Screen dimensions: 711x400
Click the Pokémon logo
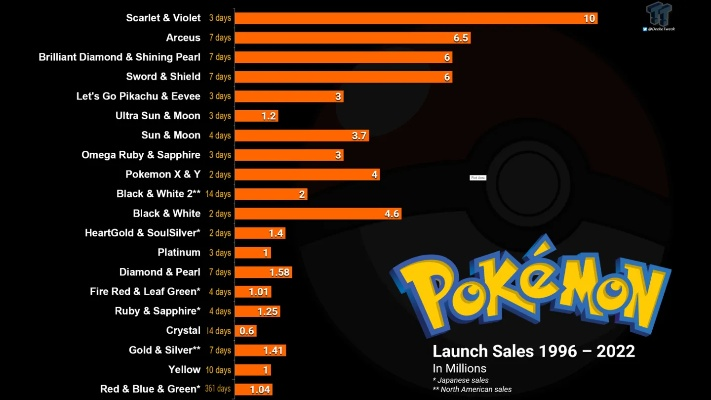pos(529,289)
